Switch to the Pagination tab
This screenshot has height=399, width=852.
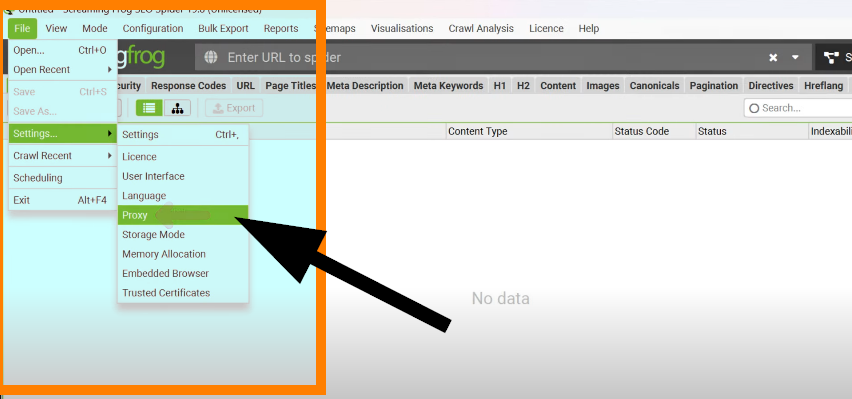(x=714, y=85)
